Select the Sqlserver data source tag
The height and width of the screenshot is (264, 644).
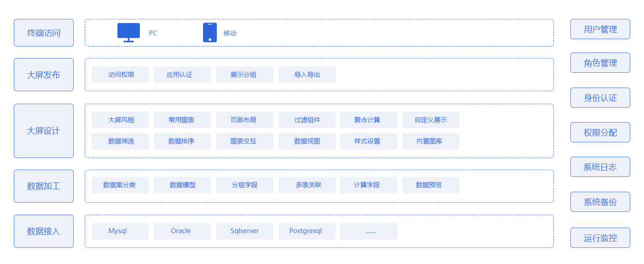point(245,231)
